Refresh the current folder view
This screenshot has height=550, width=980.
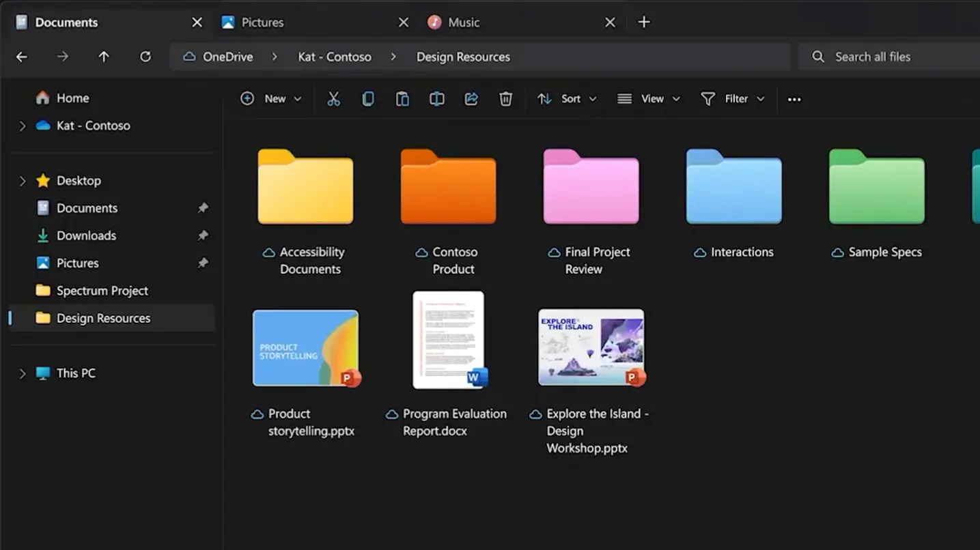145,57
